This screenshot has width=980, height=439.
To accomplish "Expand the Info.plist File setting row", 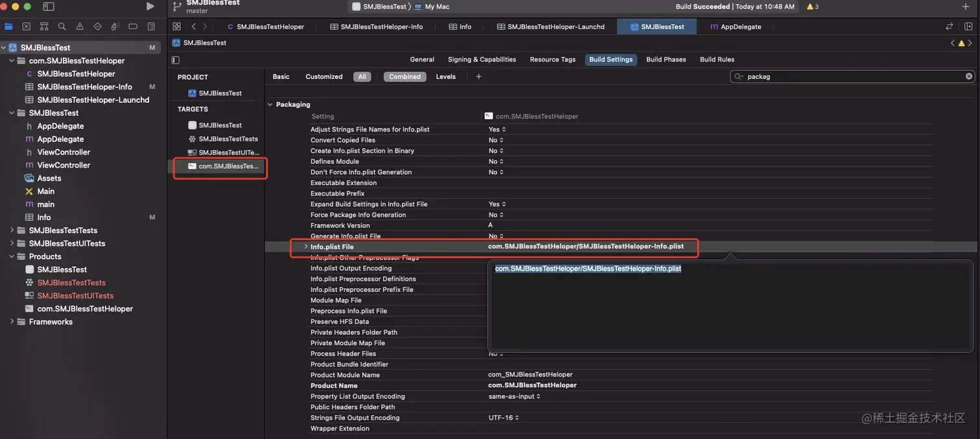I will (306, 247).
